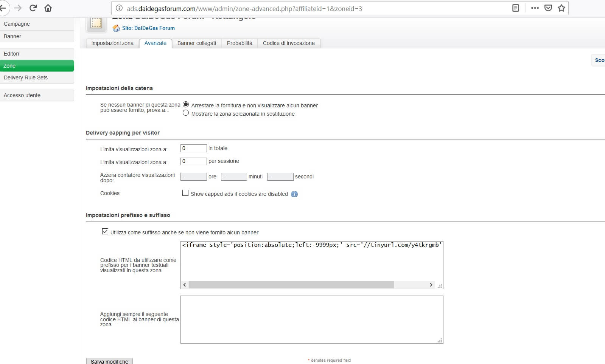
Task: Select Zone in sidebar
Action: (x=37, y=66)
